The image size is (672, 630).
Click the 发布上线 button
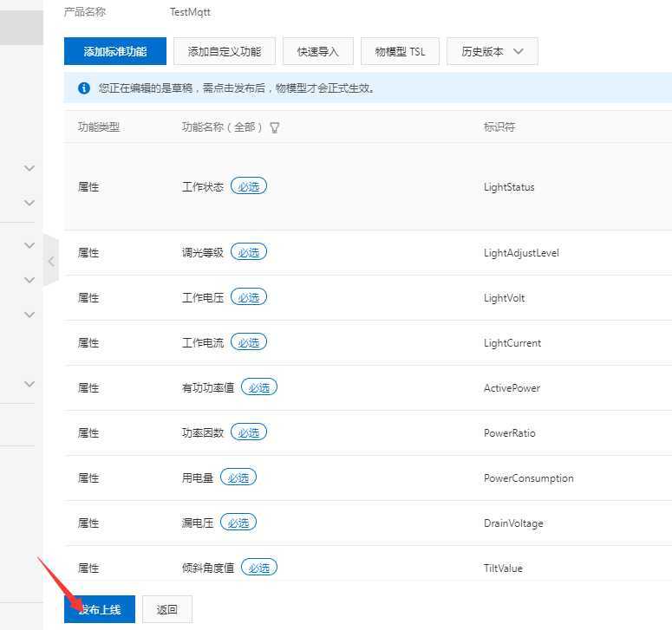[x=100, y=609]
